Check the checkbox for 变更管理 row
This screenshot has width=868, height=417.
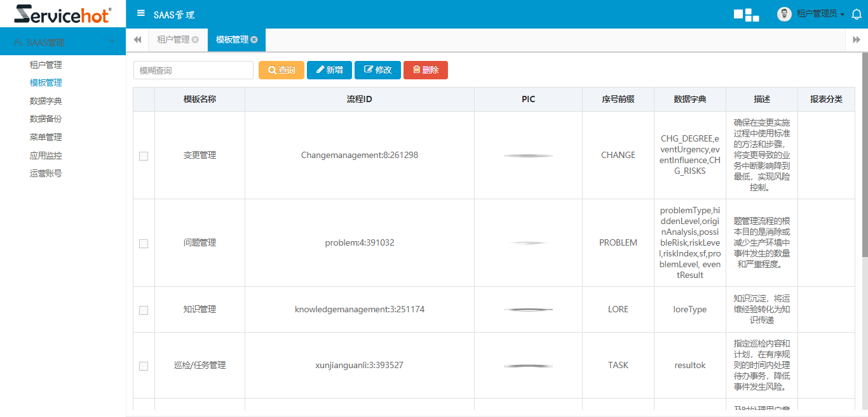coord(144,155)
